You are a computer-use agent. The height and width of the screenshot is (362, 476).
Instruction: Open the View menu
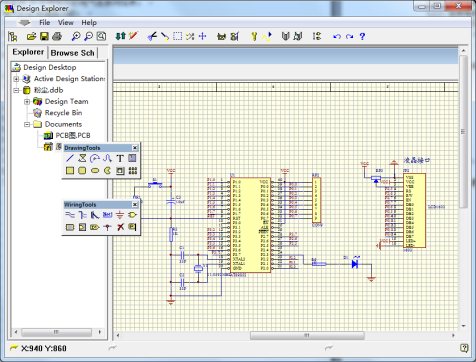pos(66,23)
